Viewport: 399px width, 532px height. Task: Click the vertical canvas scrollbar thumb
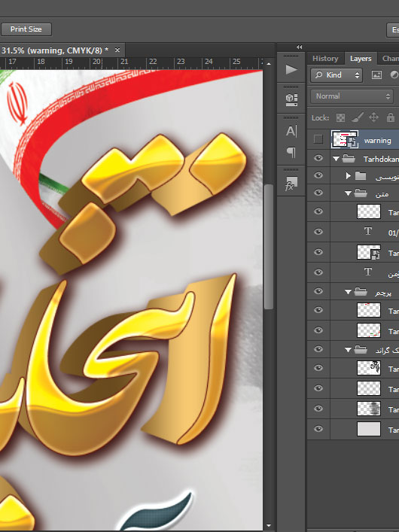(269, 247)
